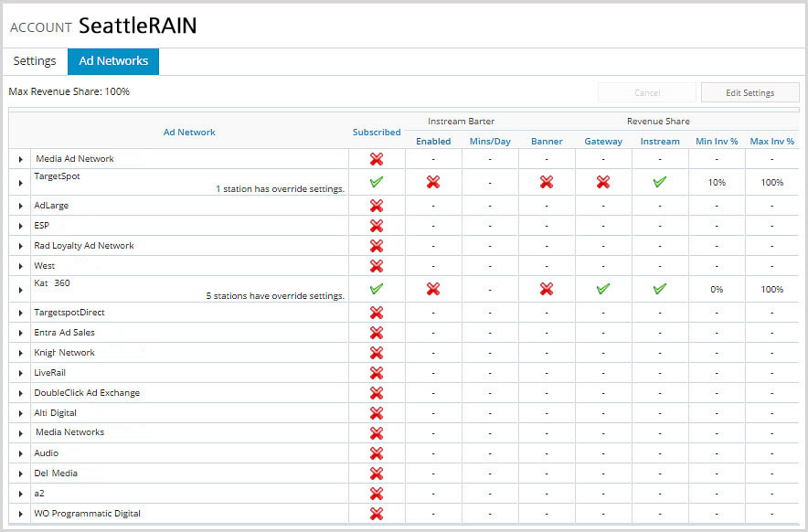808x532 pixels.
Task: Click the Kat 360 Min Inv 0% value
Action: click(x=717, y=289)
